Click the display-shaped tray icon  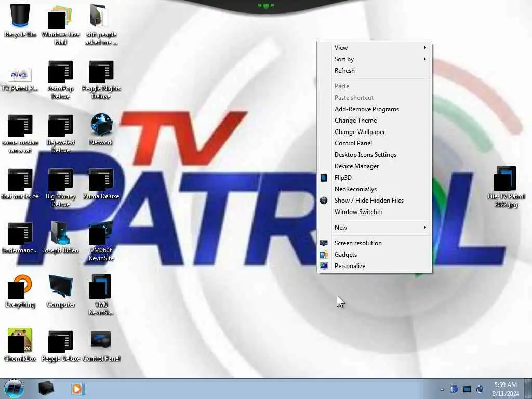click(x=467, y=389)
